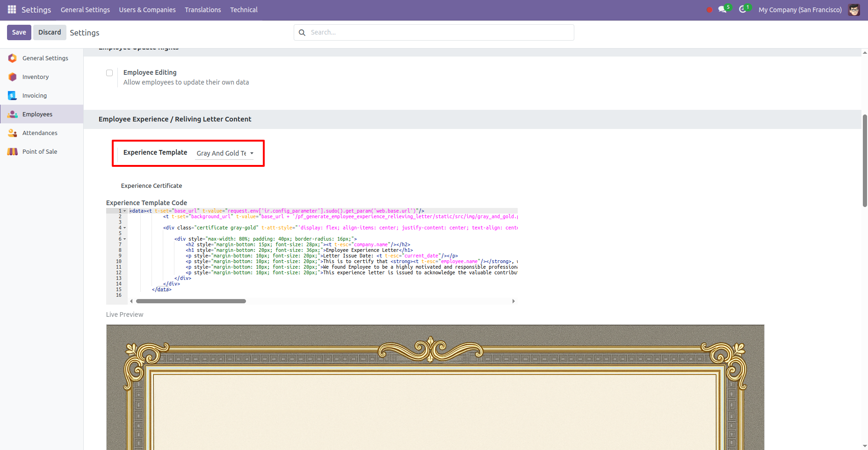Click the user avatar in the top bar
868x450 pixels.
[x=854, y=10]
